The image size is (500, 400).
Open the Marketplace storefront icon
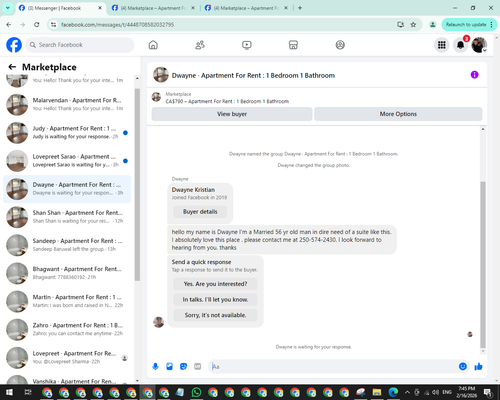click(293, 45)
